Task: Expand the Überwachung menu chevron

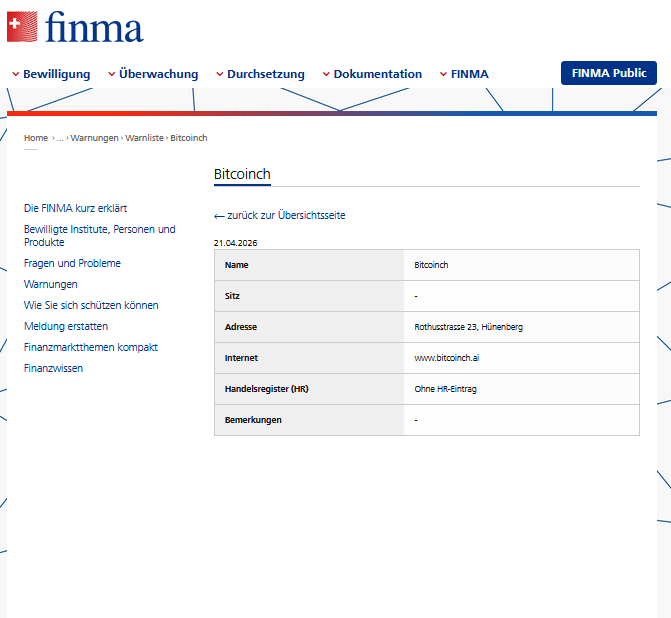Action: coord(112,74)
